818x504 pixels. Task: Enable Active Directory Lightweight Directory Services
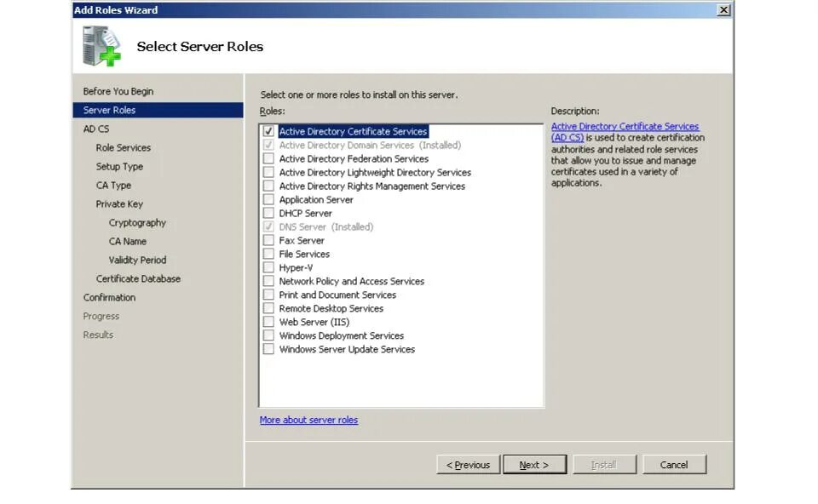[x=268, y=172]
